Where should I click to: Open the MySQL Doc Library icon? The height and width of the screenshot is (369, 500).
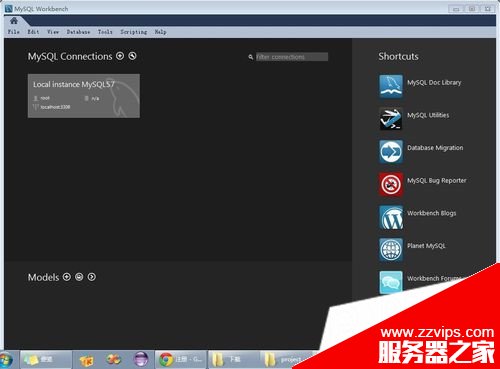391,86
